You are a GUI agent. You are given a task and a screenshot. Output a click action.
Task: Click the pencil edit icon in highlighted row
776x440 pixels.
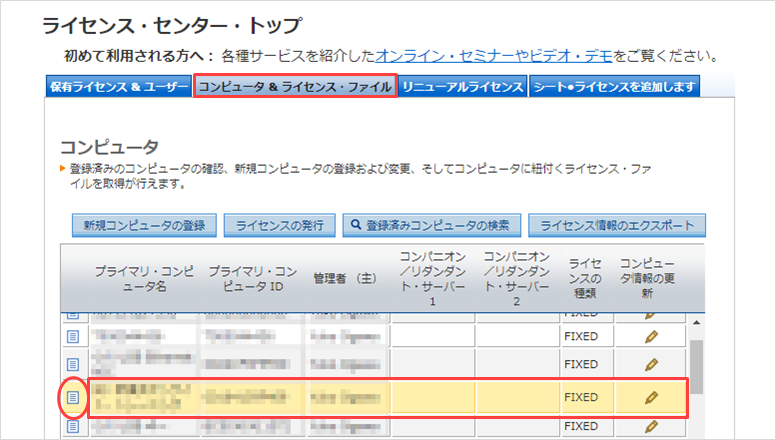pyautogui.click(x=651, y=397)
